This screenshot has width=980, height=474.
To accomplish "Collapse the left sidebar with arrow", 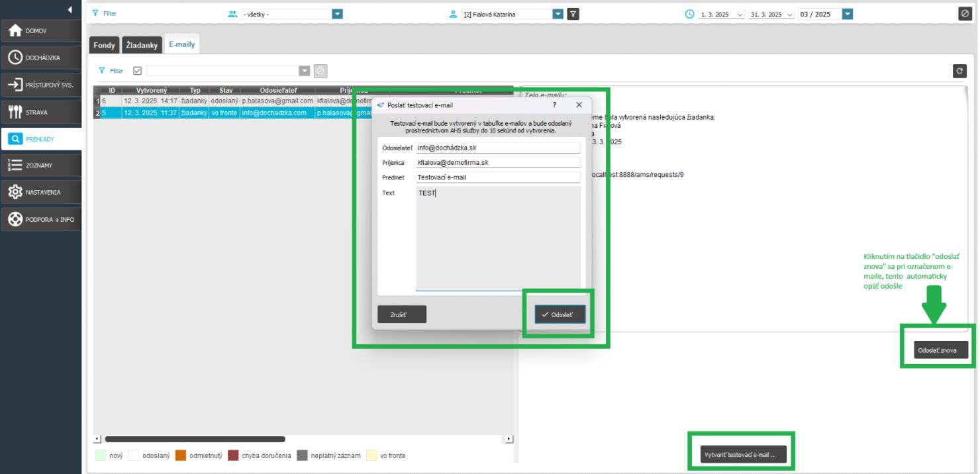I will (70, 9).
